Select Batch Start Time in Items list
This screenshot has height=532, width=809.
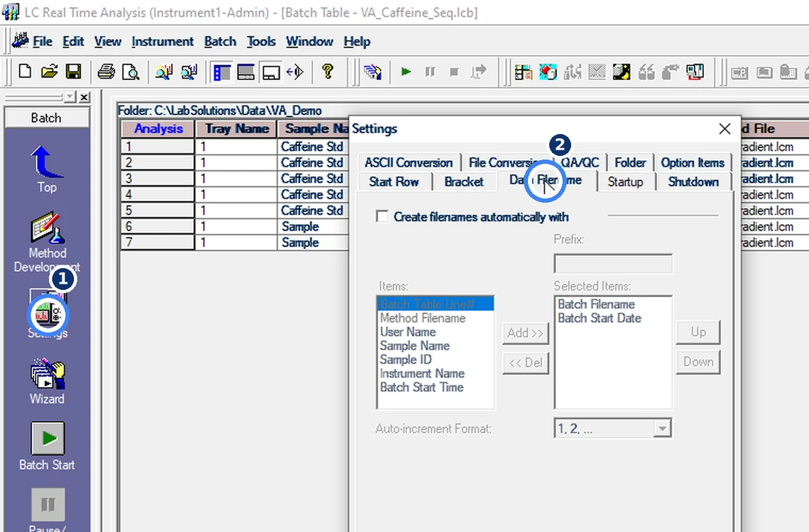(x=436, y=387)
